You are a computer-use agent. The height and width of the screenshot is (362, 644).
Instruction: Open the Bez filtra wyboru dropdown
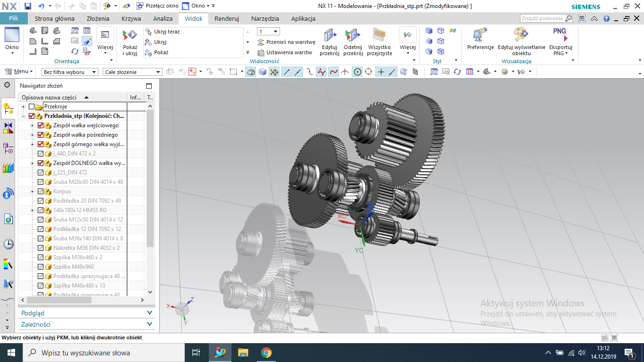click(x=70, y=72)
